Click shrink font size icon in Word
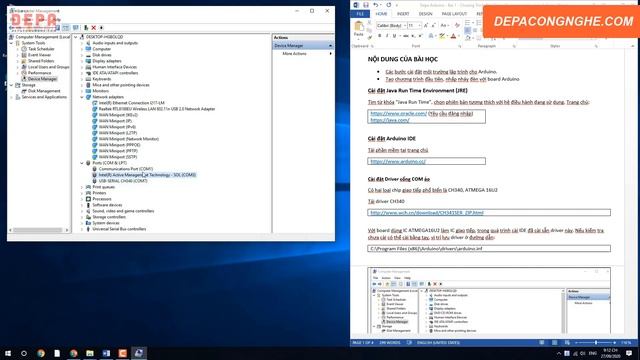The height and width of the screenshot is (360, 640). (433, 25)
